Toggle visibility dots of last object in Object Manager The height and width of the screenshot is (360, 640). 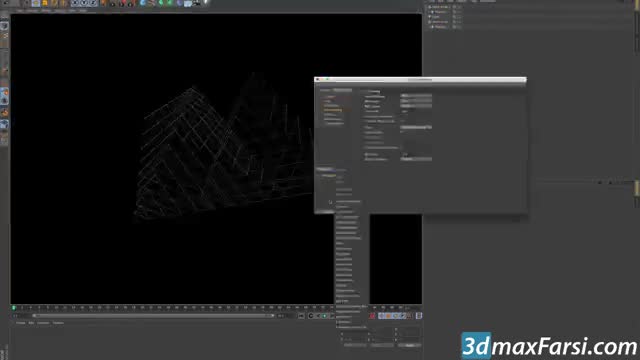(456, 27)
